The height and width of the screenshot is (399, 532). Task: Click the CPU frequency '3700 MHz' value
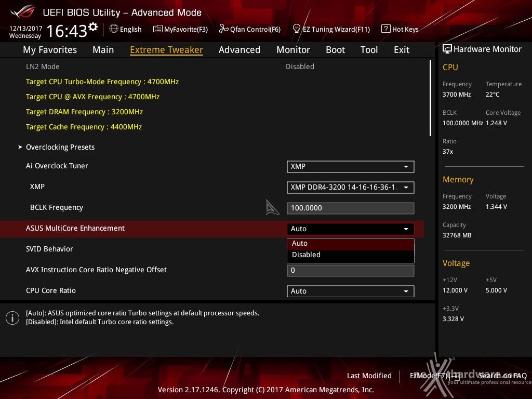pyautogui.click(x=457, y=95)
